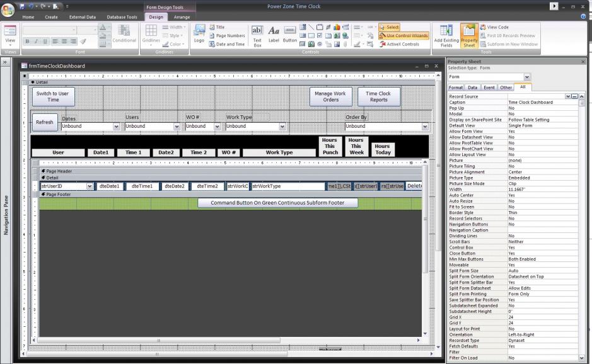Toggle the Select objects tool
592x364 pixels.
coord(389,27)
